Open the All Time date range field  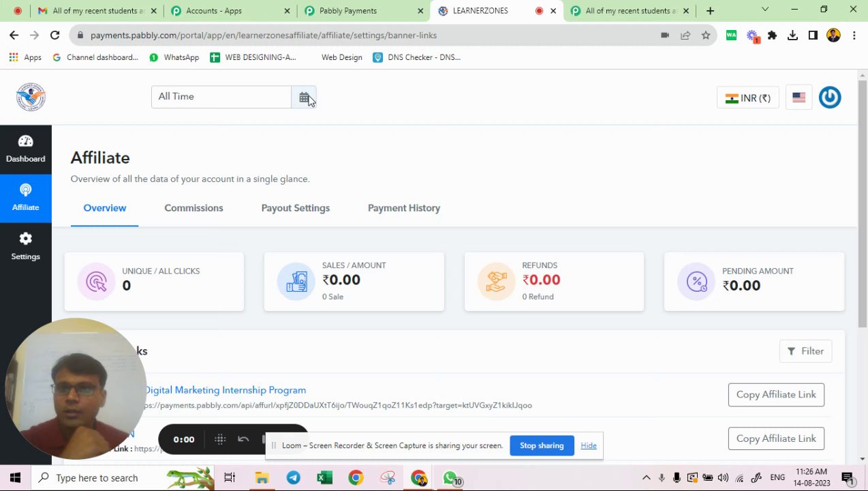coord(221,97)
